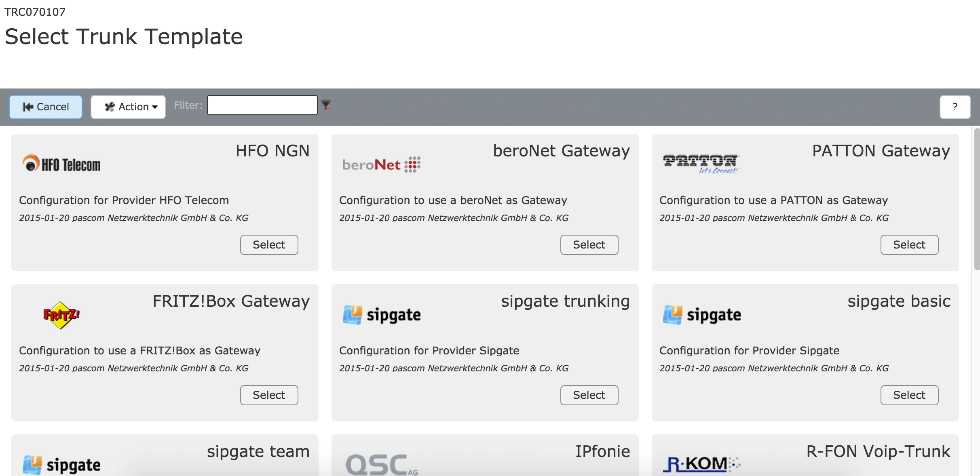Click the R-FON Voip-Trunk card title
The image size is (980, 476).
point(879,451)
